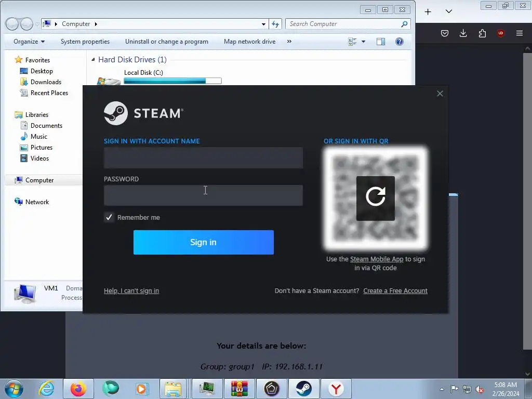Click Uninstall or change a program
This screenshot has width=532, height=399.
pos(167,42)
